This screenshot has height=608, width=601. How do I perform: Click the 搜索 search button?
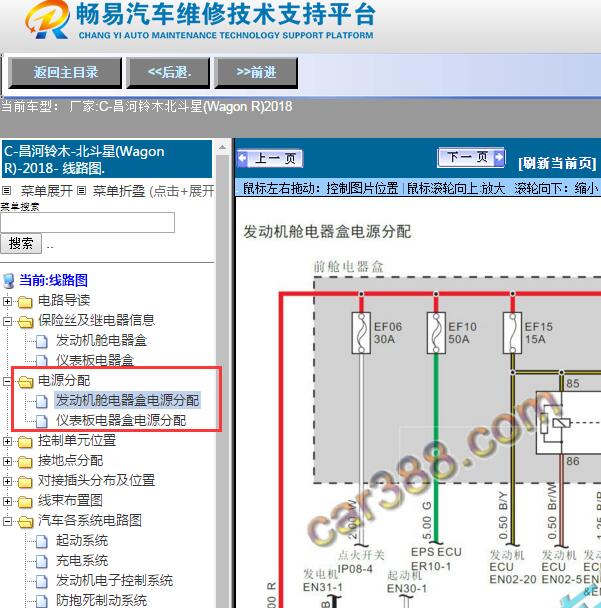tap(21, 244)
